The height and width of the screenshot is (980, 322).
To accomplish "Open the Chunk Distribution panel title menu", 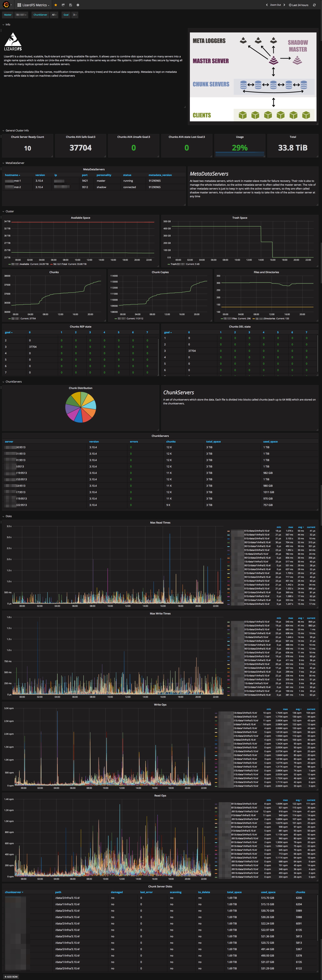I will point(81,388).
